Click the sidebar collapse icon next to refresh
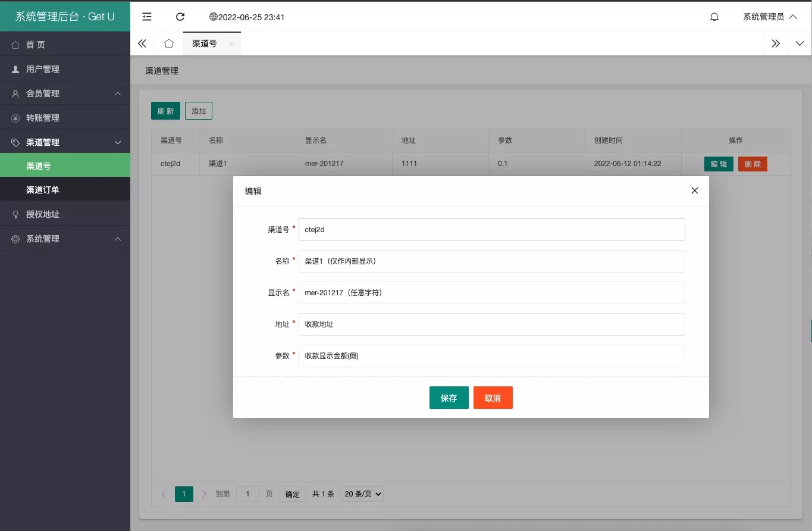This screenshot has height=531, width=812. click(x=146, y=17)
